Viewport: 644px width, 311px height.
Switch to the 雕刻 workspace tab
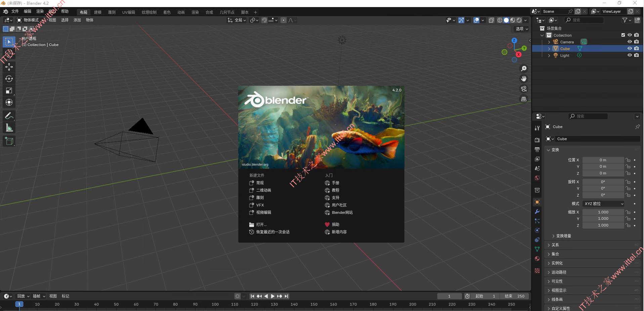tap(112, 12)
